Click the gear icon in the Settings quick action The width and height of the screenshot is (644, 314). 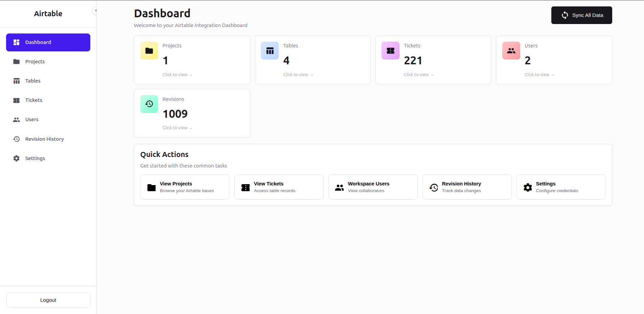tap(527, 187)
